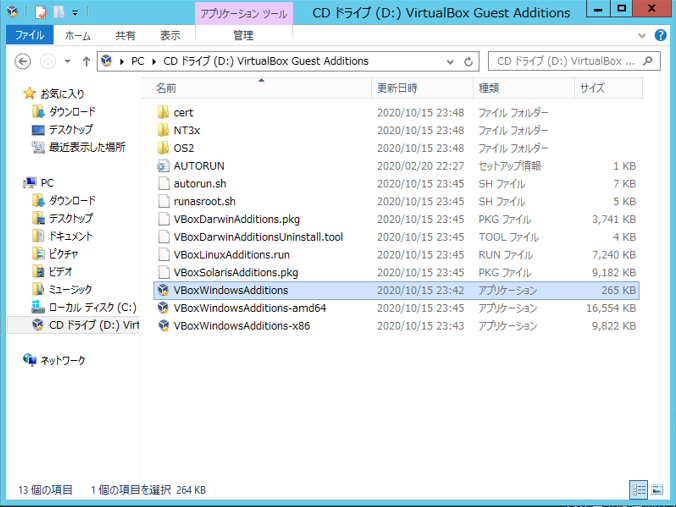676x507 pixels.
Task: Open the ファイル menu tab
Action: click(28, 35)
